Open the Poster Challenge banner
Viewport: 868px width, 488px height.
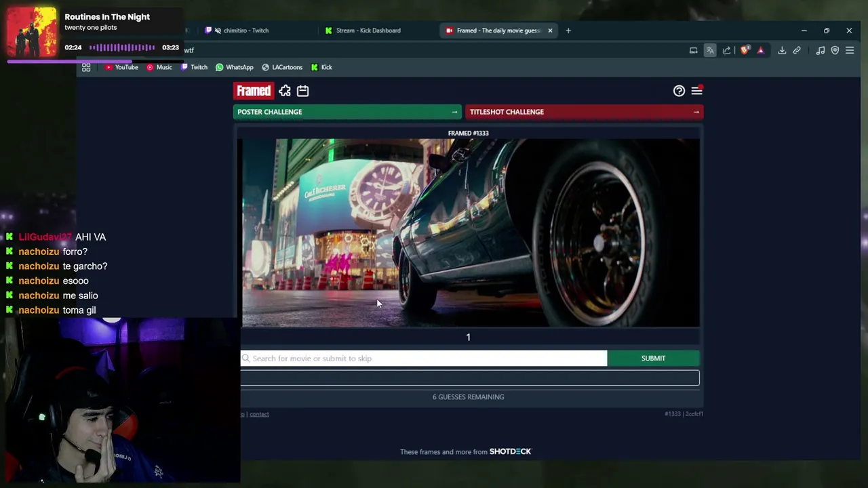pyautogui.click(x=347, y=112)
